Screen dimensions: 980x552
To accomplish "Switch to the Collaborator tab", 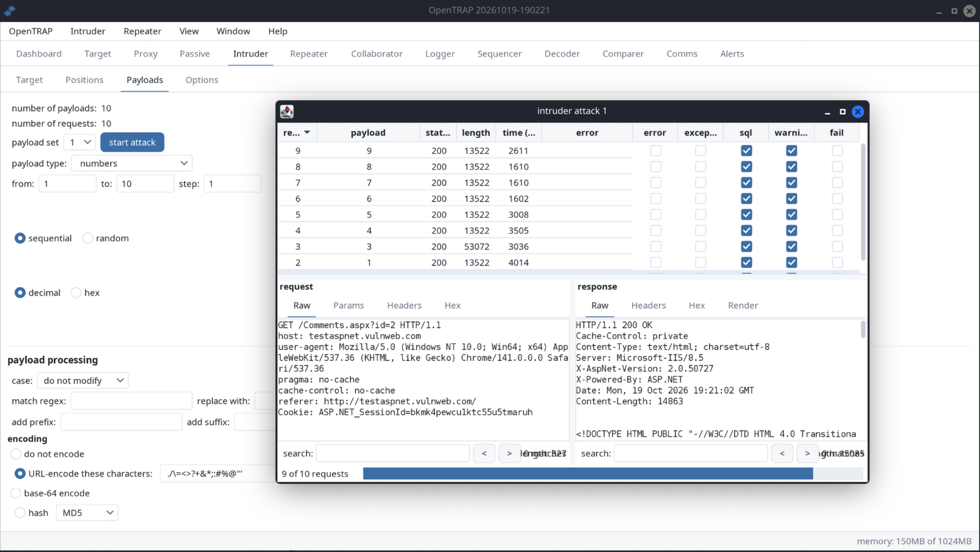I will [x=377, y=54].
